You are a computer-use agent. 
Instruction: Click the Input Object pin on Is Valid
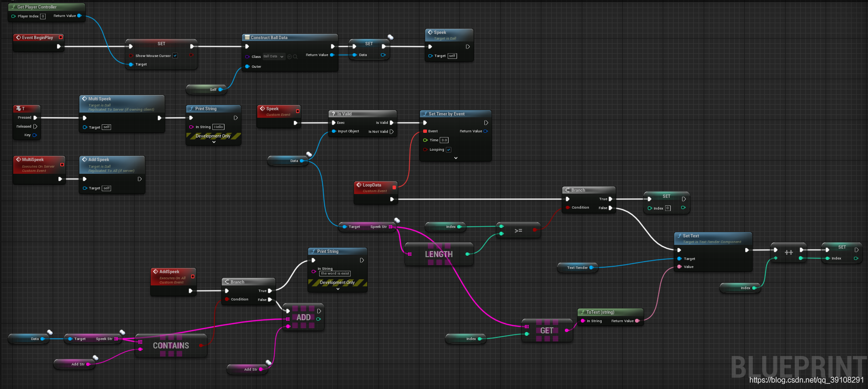[x=334, y=131]
